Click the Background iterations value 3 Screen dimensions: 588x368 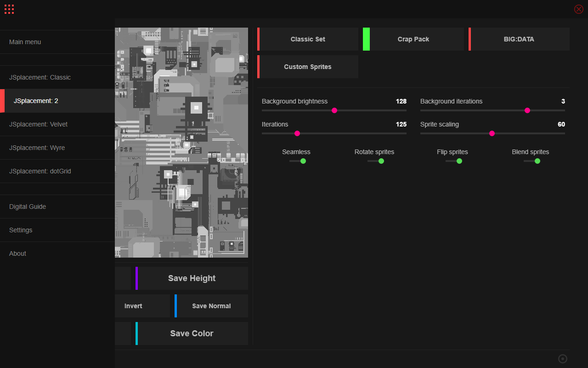click(x=563, y=101)
